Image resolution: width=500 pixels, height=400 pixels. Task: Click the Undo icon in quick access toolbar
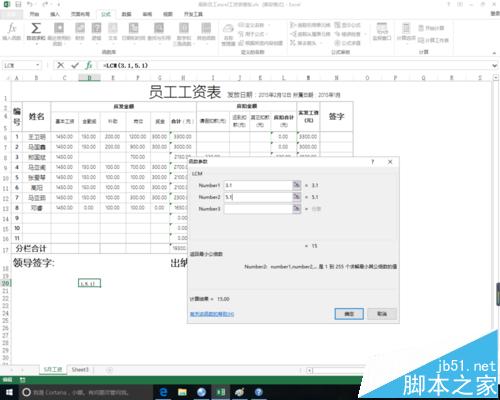click(30, 5)
